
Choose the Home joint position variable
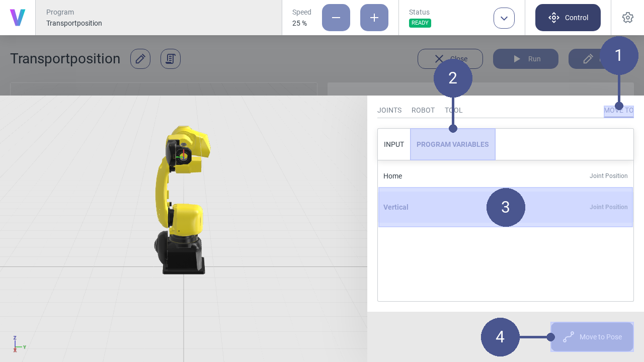point(505,176)
